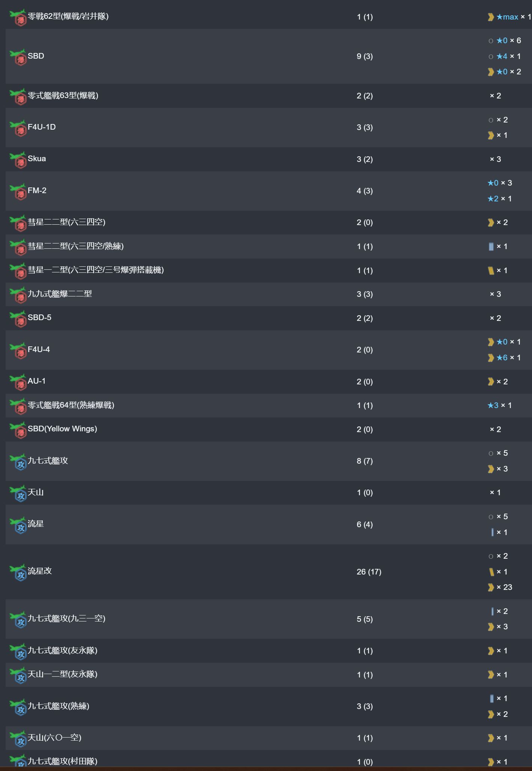
Task: Click the gold chevron proficiency icon for AU-1
Action: 491,382
